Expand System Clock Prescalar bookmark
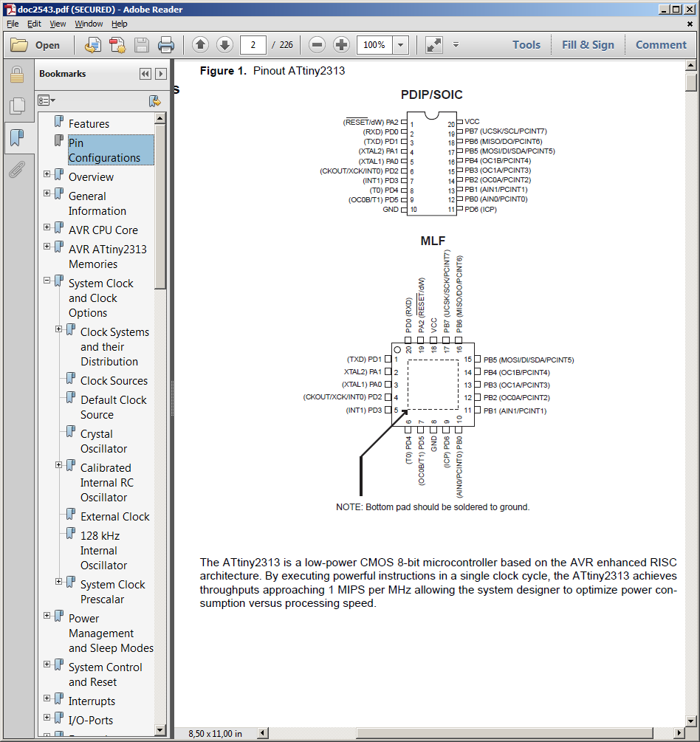The image size is (700, 742). coord(58,582)
